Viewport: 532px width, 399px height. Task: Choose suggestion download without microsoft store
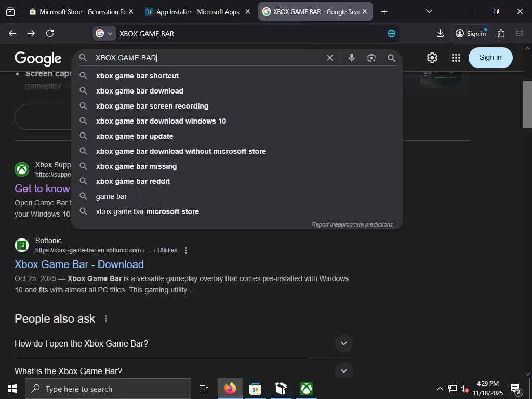[237, 151]
